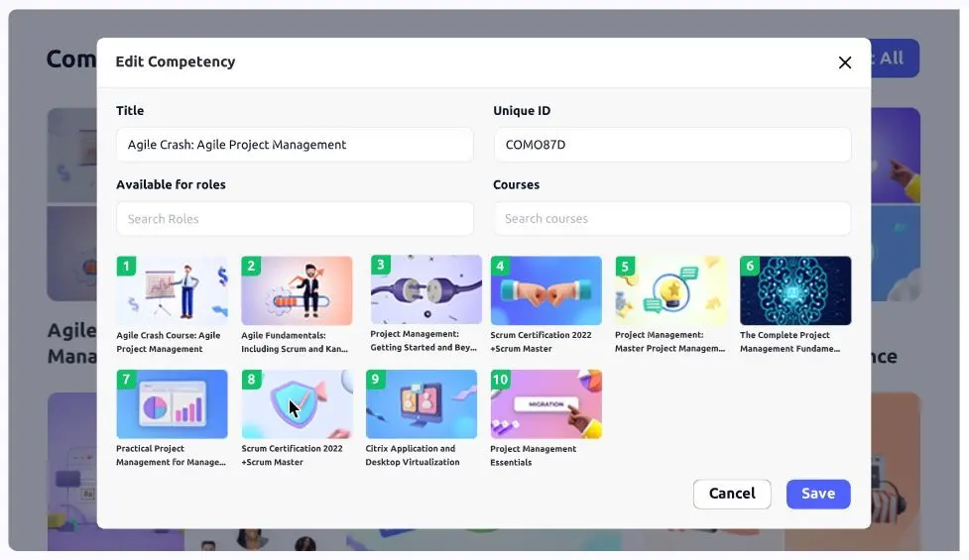Click the green number 9 badge
969x560 pixels.
pyautogui.click(x=375, y=379)
